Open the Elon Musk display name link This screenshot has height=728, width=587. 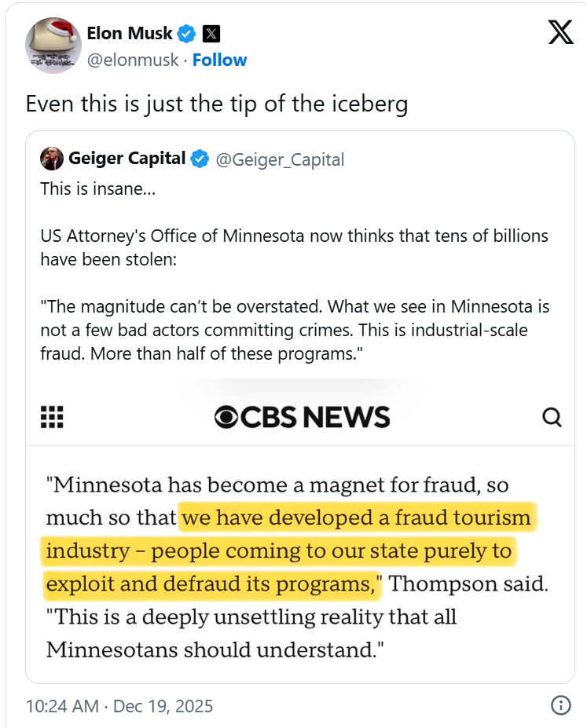(130, 34)
